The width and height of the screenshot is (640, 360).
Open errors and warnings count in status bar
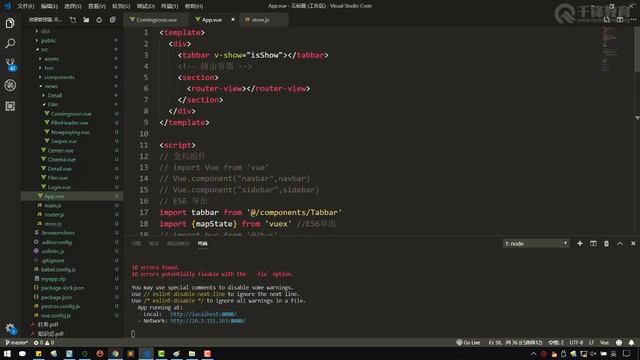point(44,342)
